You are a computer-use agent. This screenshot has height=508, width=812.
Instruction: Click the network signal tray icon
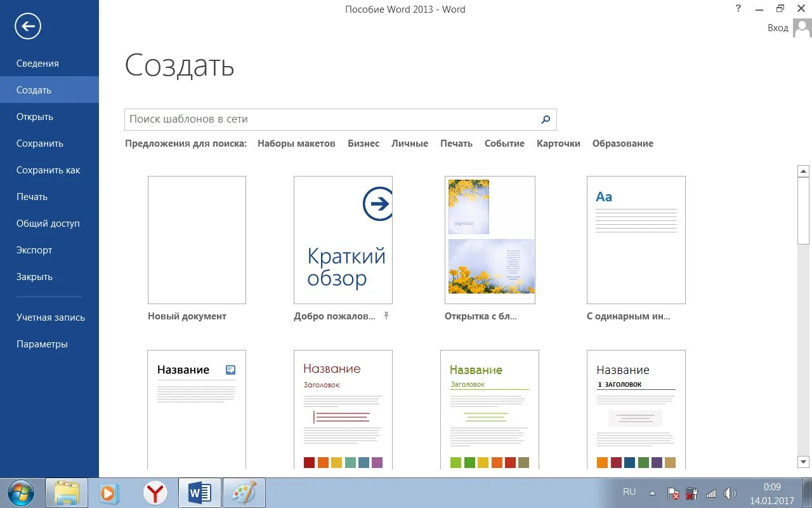coord(711,493)
